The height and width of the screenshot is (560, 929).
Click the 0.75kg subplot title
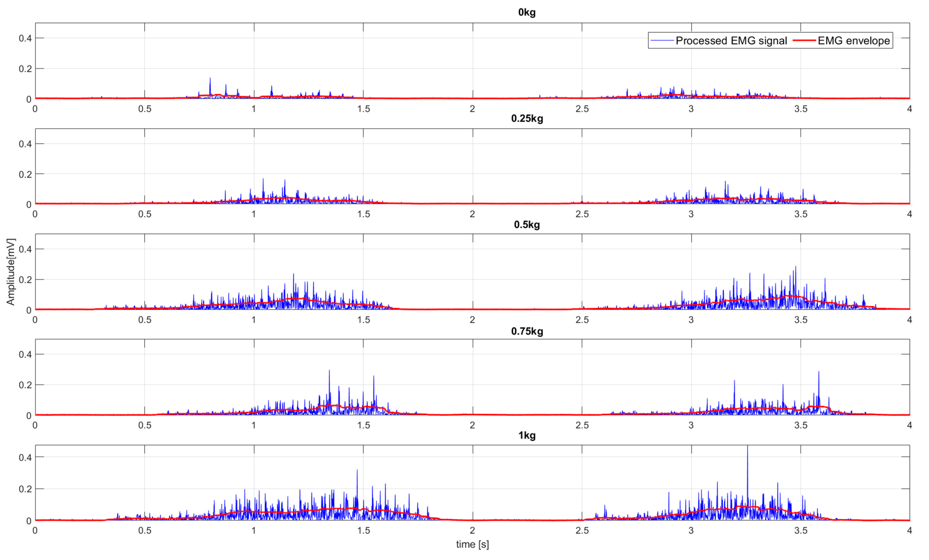tap(527, 331)
